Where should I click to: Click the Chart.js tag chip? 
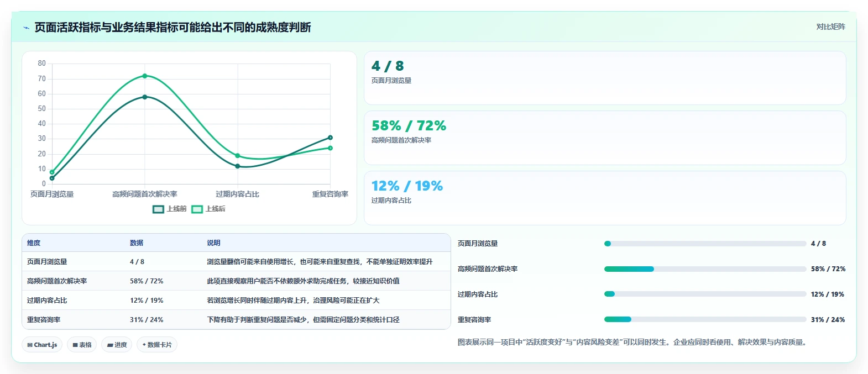(x=42, y=345)
